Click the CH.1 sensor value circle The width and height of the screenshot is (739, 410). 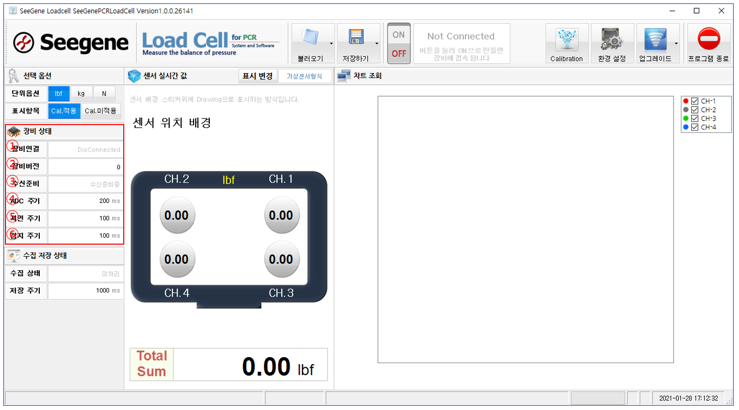(282, 215)
